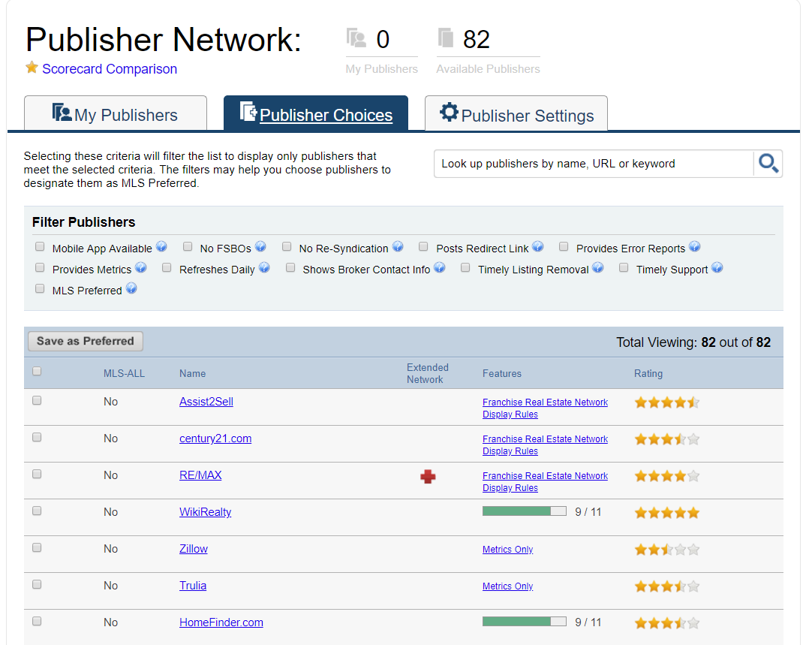Image resolution: width=812 pixels, height=645 pixels.
Task: Open the Scorecard Comparison link
Action: point(110,69)
